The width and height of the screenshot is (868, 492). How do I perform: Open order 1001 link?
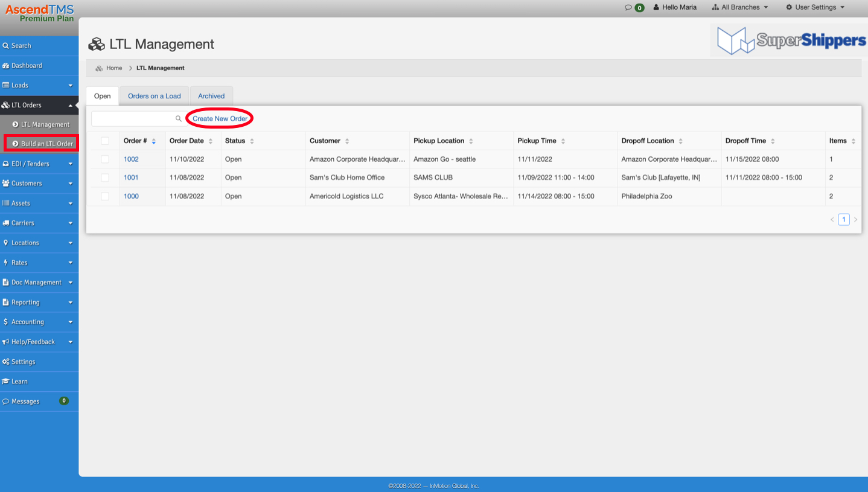pyautogui.click(x=131, y=177)
